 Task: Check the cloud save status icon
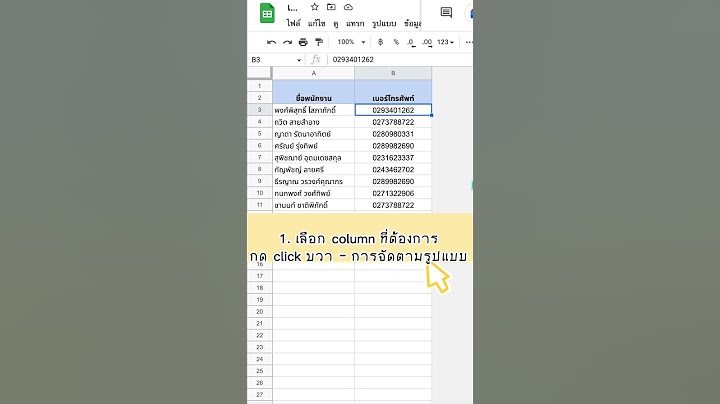[349, 7]
